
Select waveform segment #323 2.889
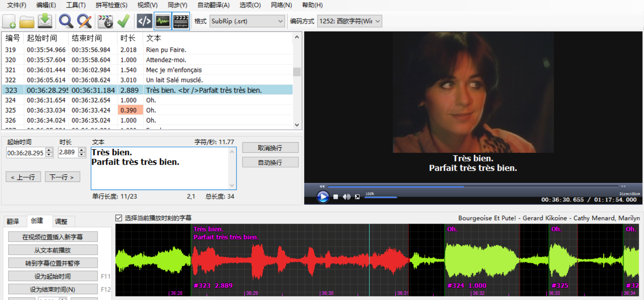click(300, 260)
